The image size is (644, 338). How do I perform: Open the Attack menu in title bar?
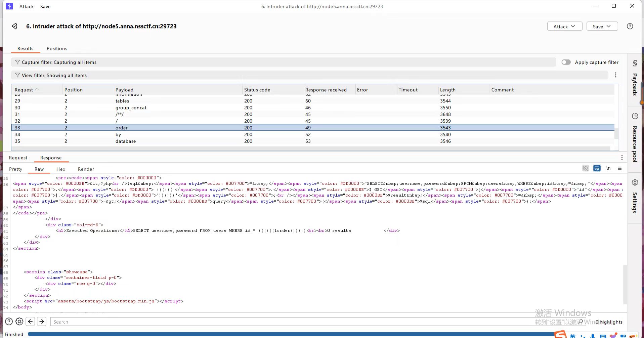pos(27,6)
